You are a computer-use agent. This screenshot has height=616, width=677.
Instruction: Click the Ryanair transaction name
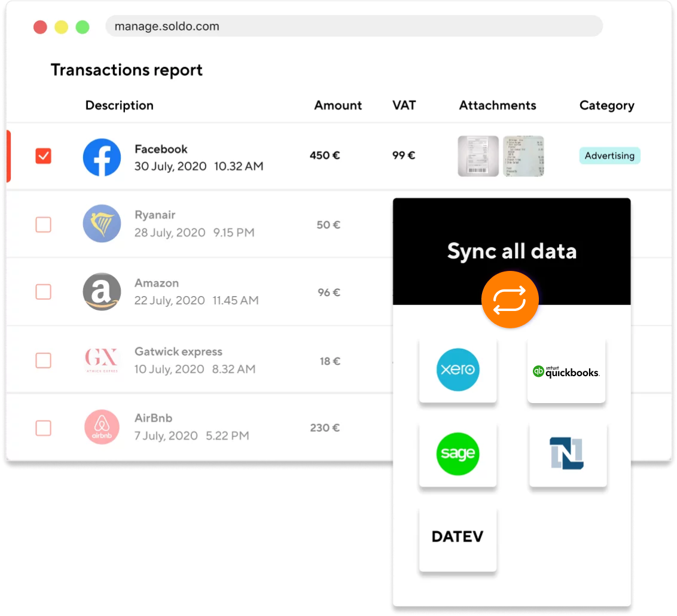(155, 215)
